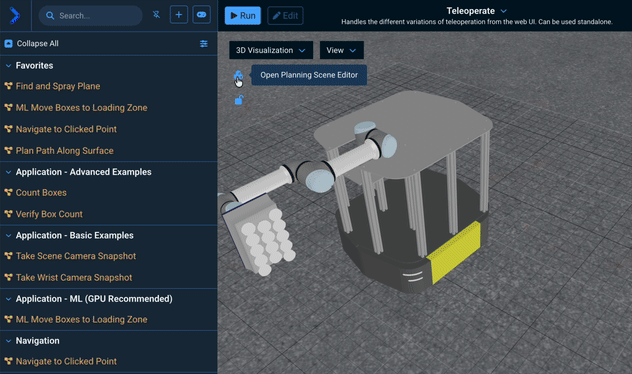Click the search magnifier icon

coord(50,16)
